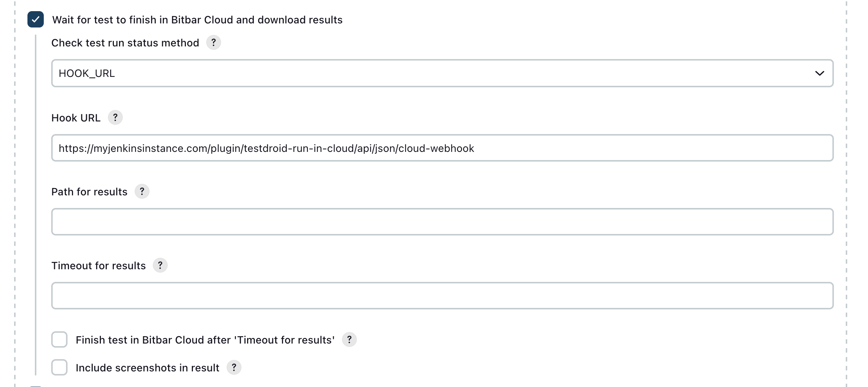Show help for Timeout for results
The height and width of the screenshot is (387, 868).
(x=161, y=266)
